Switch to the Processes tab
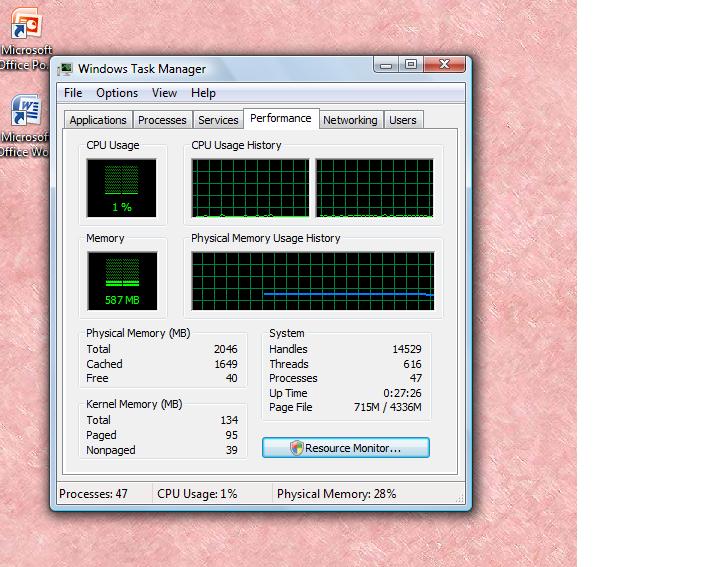720x567 pixels. (x=163, y=120)
